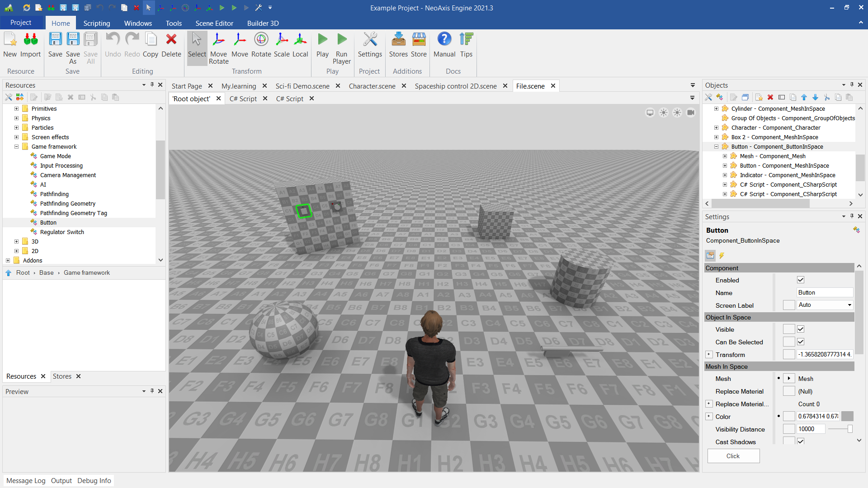Toggle Can Be Selected checkbox
Screen dimensions: 868x488
click(x=801, y=342)
